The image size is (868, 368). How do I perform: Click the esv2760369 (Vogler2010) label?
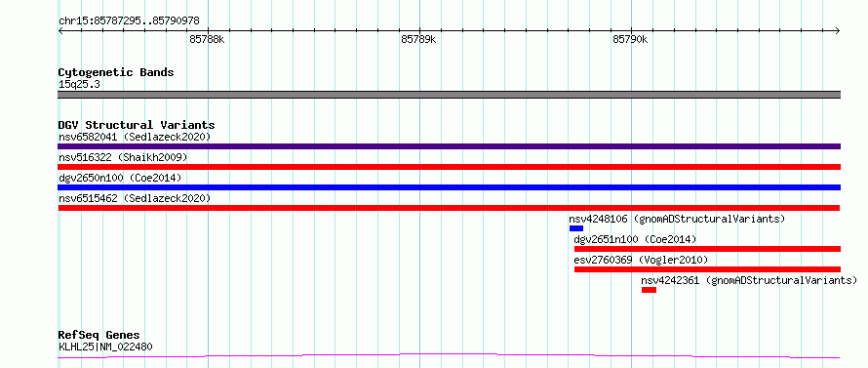click(641, 260)
